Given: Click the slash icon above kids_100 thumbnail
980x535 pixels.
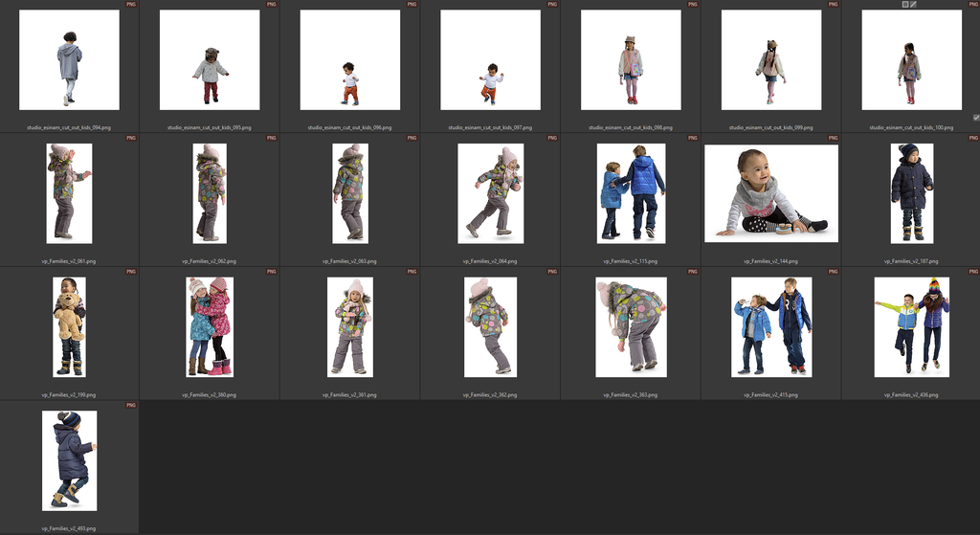Looking at the screenshot, I should tap(914, 5).
